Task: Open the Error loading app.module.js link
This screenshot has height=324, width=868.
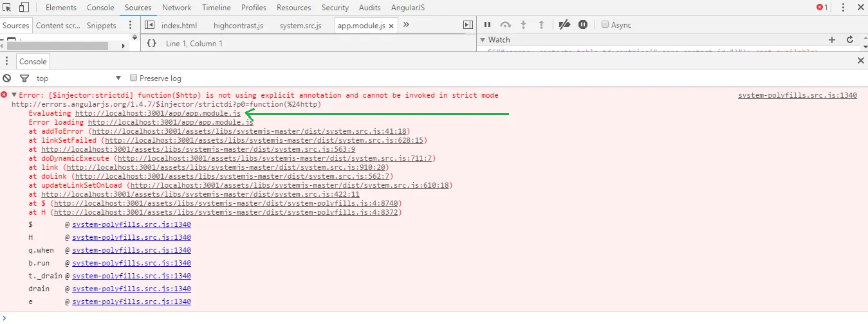Action: point(171,122)
